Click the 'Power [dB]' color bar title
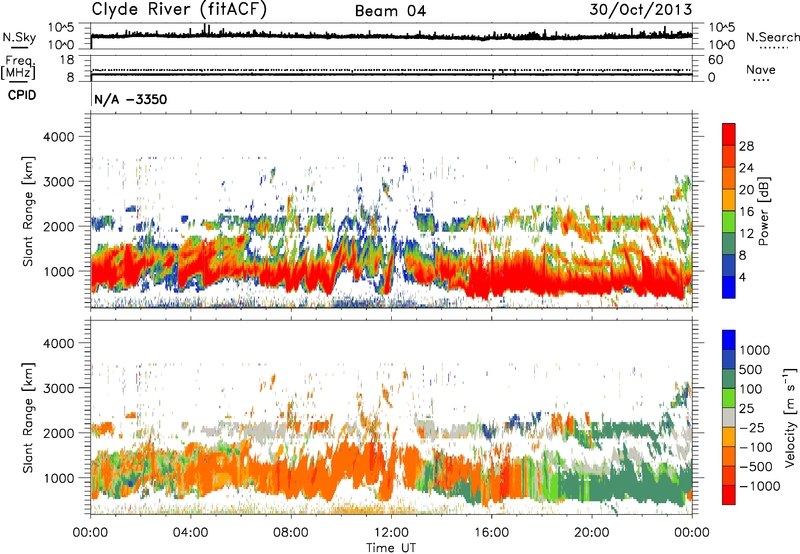 (x=763, y=211)
